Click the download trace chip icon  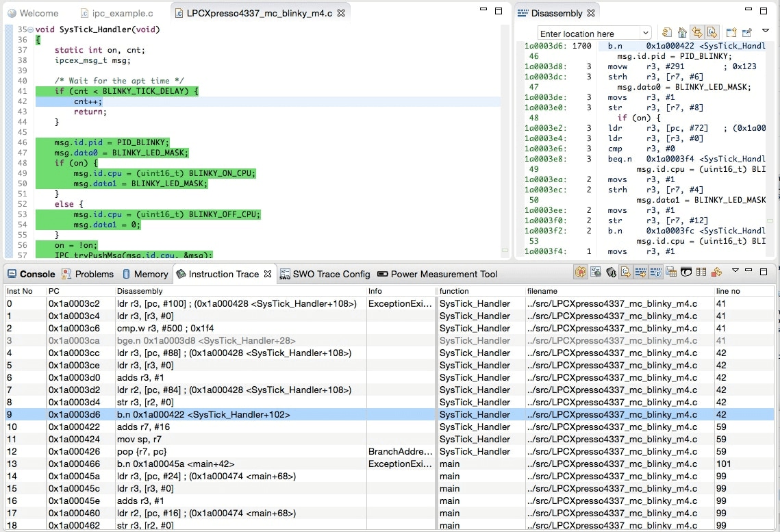click(x=610, y=273)
